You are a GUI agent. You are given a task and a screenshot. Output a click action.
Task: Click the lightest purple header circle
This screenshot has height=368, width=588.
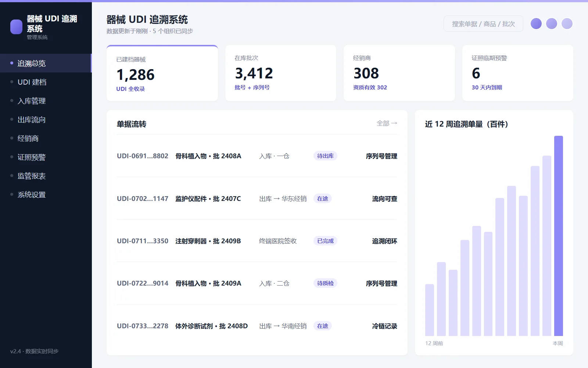[567, 24]
